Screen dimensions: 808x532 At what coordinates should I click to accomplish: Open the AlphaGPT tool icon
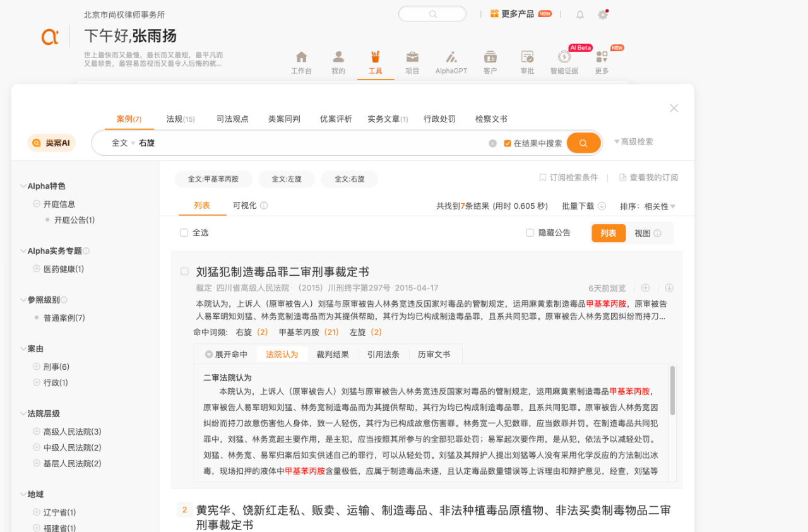tap(451, 57)
